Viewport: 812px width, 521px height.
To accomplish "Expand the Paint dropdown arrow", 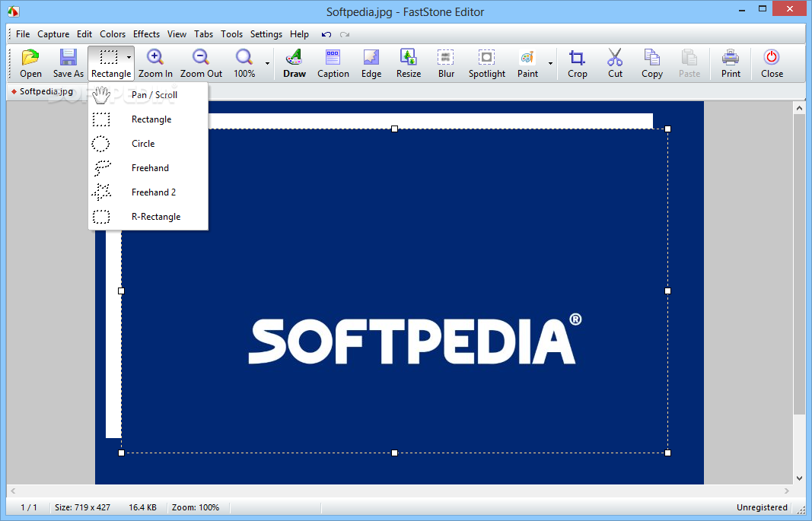I will coord(550,63).
